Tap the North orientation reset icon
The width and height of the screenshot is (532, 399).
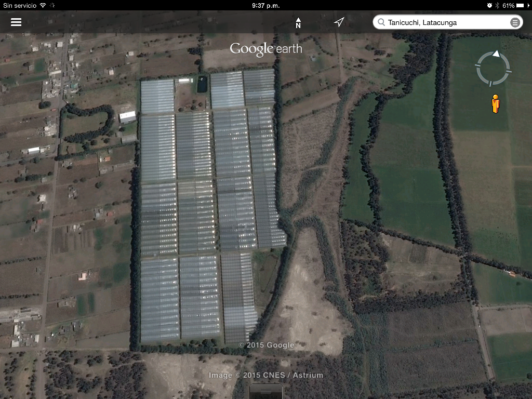(298, 23)
